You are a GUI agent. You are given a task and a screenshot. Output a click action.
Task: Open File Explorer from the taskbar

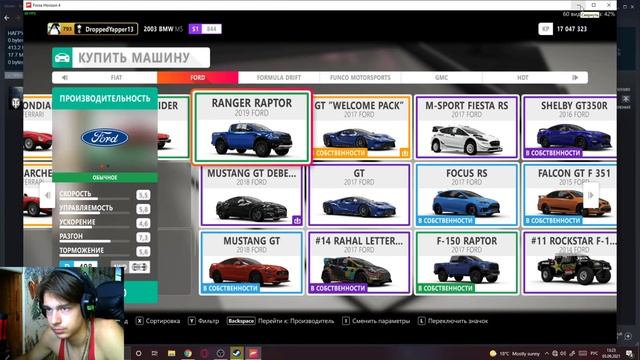171,353
